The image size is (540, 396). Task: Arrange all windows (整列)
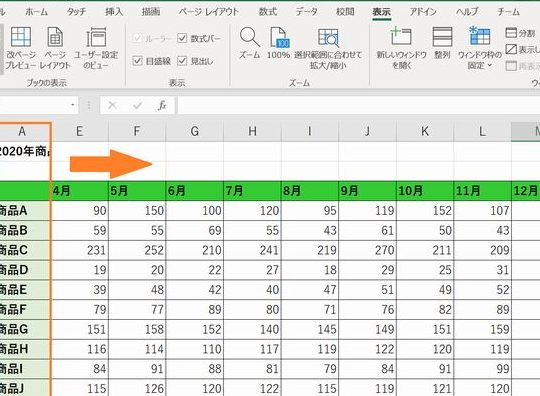tap(442, 43)
